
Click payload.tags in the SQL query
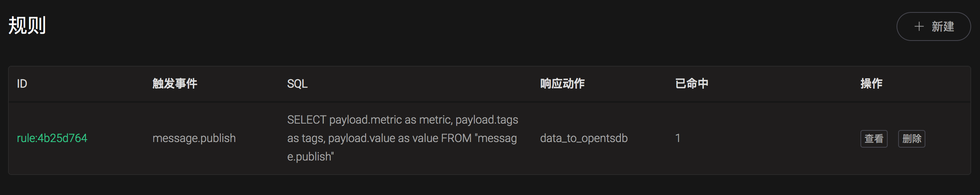pos(486,120)
